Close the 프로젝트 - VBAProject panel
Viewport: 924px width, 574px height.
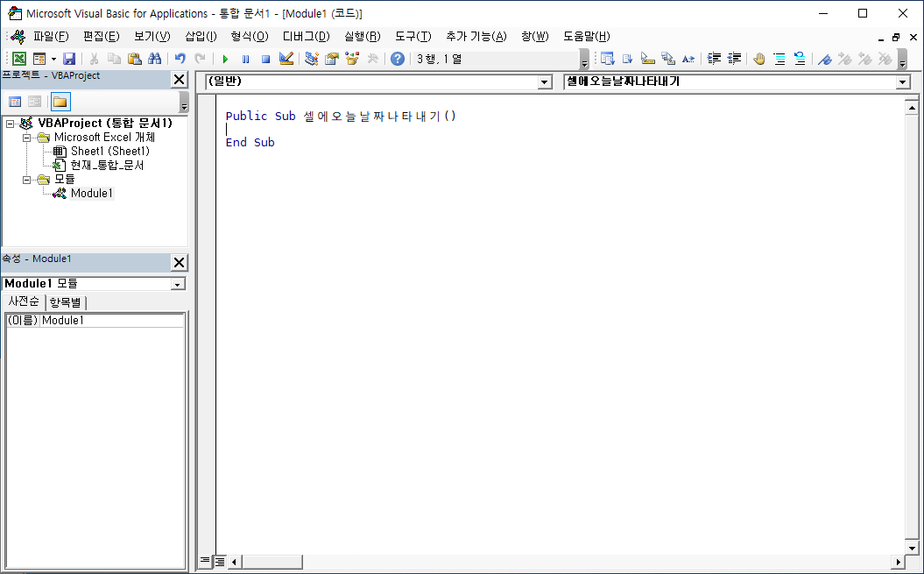coord(180,80)
